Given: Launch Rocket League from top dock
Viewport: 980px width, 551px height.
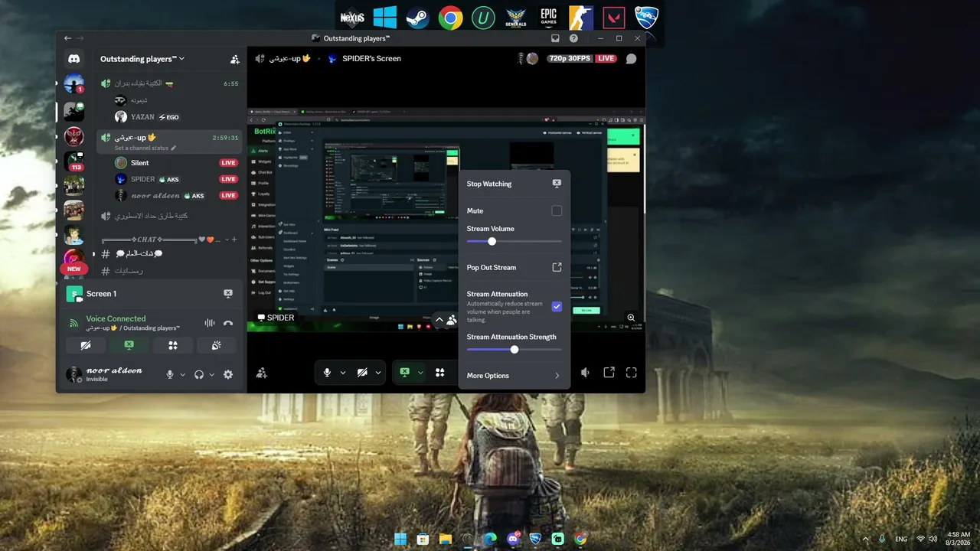Looking at the screenshot, I should (x=647, y=18).
